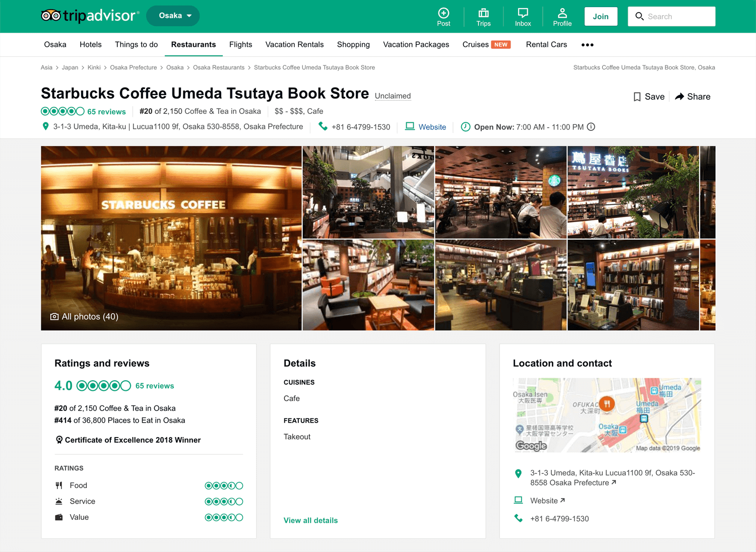
Task: Open the Osaka location dropdown
Action: coord(173,16)
